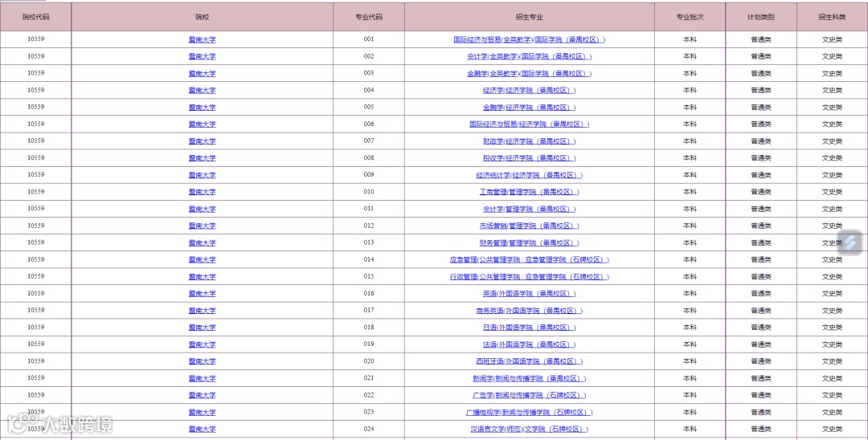Click 暨南大学 school link in row 010
The height and width of the screenshot is (440, 868).
point(202,192)
